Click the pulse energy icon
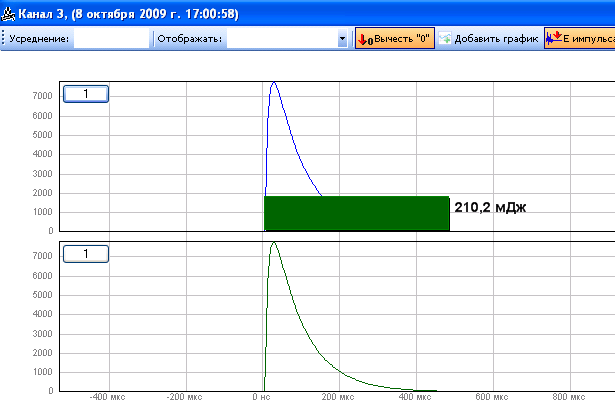 554,38
